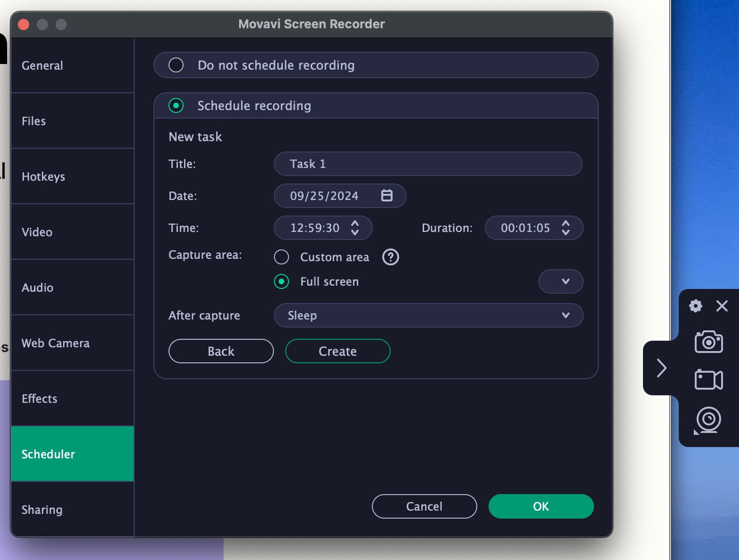
Task: Start webcam recording from widget
Action: pyautogui.click(x=707, y=420)
